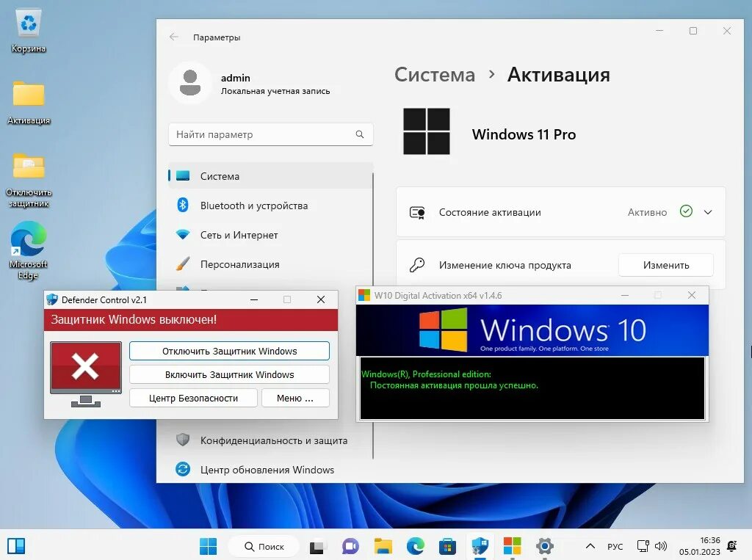The width and height of the screenshot is (752, 560).
Task: Click the search magnifier in Найти параметр
Action: [x=360, y=134]
